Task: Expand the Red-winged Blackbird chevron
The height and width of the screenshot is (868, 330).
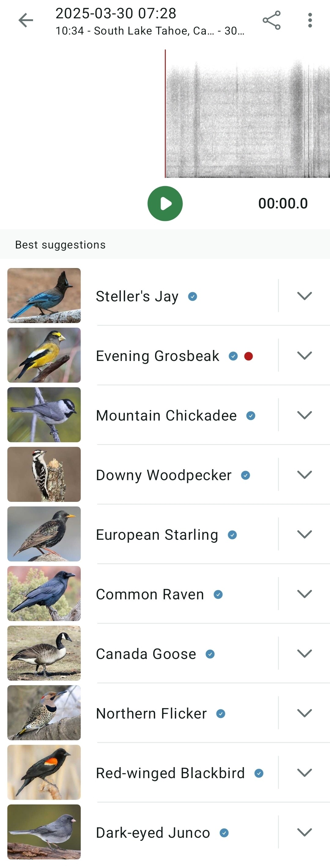Action: pyautogui.click(x=304, y=773)
